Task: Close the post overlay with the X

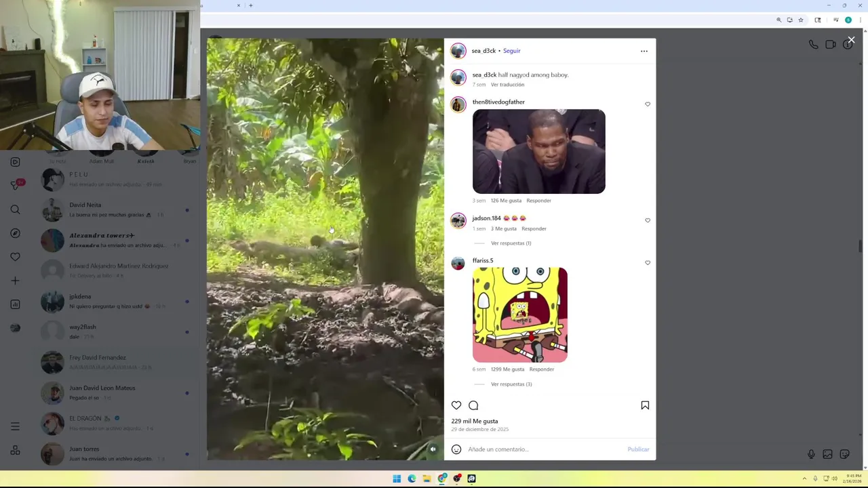Action: 851,40
